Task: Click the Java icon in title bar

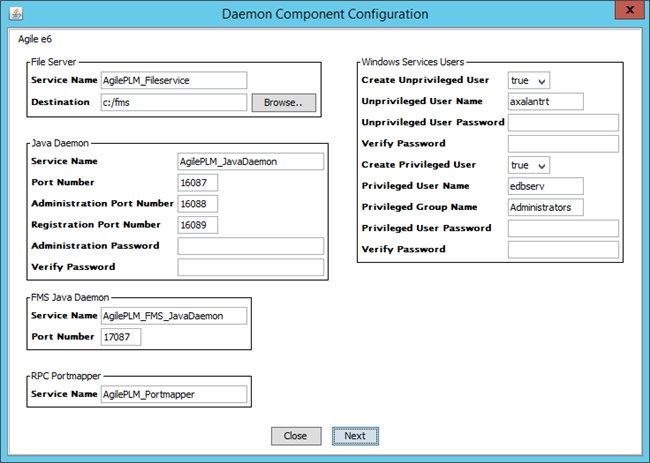Action: (16, 14)
